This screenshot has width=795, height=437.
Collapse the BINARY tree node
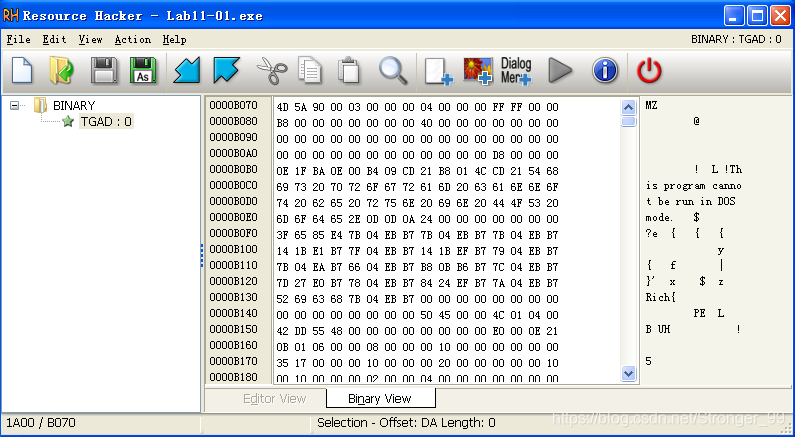pos(15,105)
